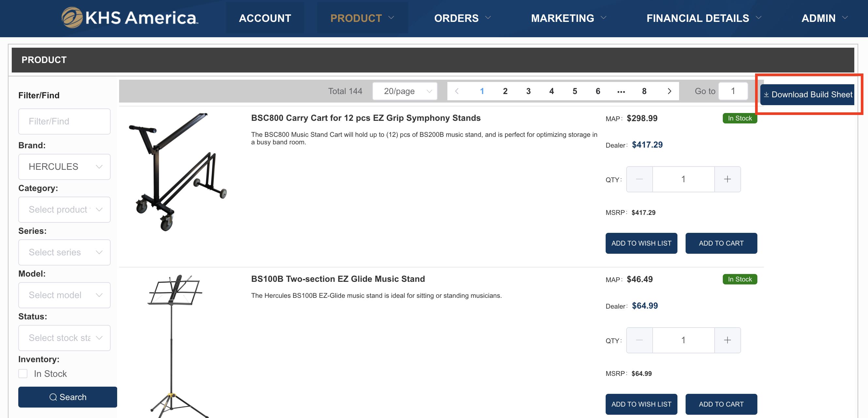The width and height of the screenshot is (868, 418).
Task: Click ADD TO CART for the BSC800 Carry Cart
Action: coord(721,243)
